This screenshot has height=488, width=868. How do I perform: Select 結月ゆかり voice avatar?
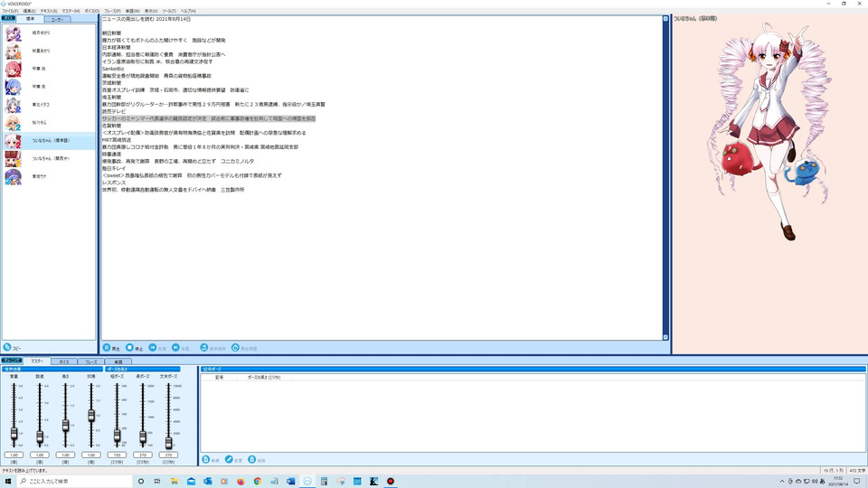coord(13,33)
